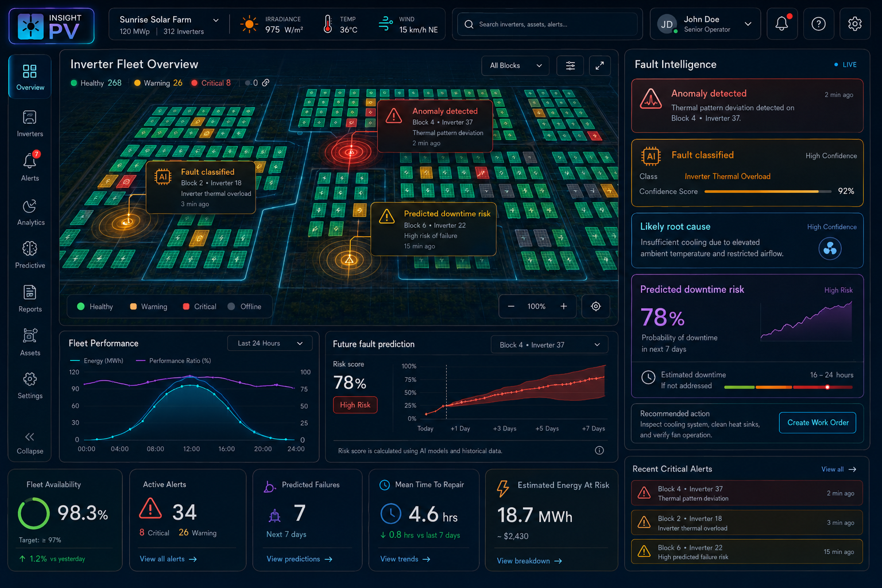
Task: Open the Block 4 Inverter 37 selector
Action: click(550, 345)
